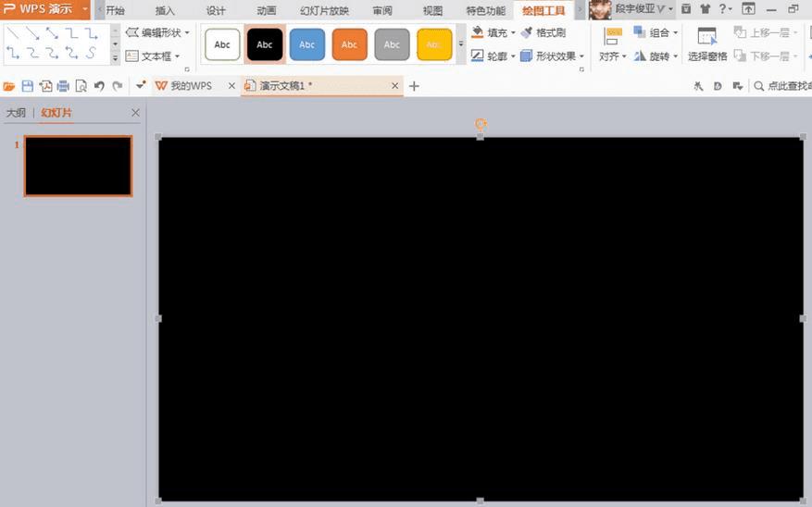Apply the orange Abc shape style
The height and width of the screenshot is (507, 812).
pyautogui.click(x=350, y=44)
